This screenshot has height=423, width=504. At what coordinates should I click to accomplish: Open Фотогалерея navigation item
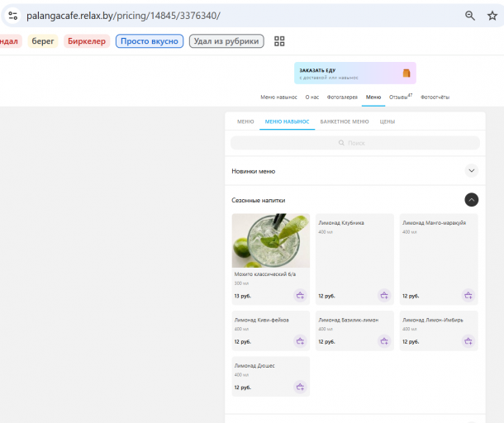click(342, 97)
